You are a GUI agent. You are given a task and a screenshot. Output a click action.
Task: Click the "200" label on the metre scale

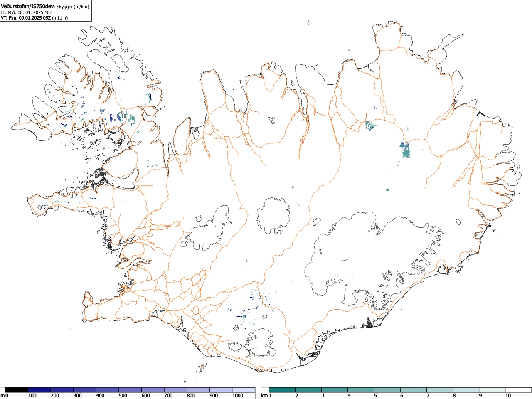[55, 396]
